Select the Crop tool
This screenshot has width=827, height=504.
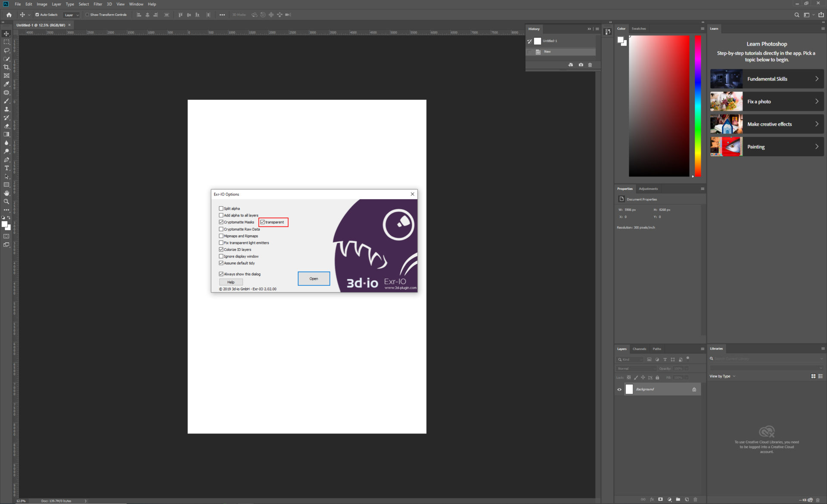point(6,67)
